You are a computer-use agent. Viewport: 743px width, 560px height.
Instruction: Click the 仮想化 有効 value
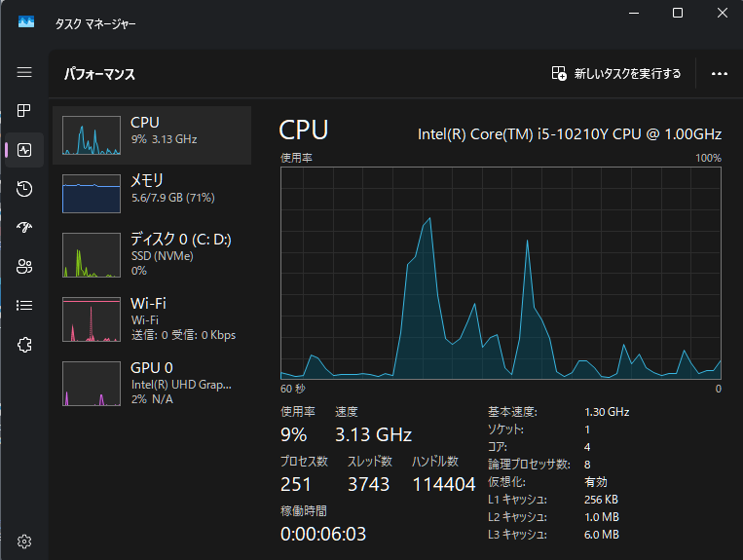pos(596,482)
